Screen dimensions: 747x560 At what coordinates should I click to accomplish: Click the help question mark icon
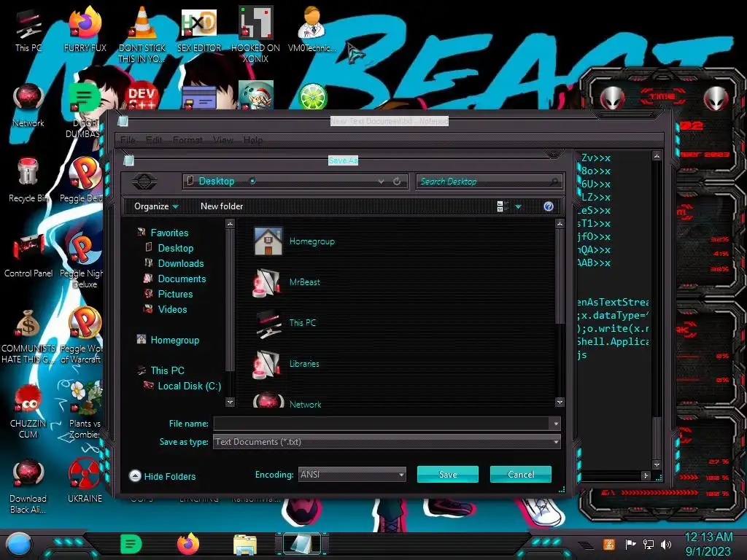[549, 206]
